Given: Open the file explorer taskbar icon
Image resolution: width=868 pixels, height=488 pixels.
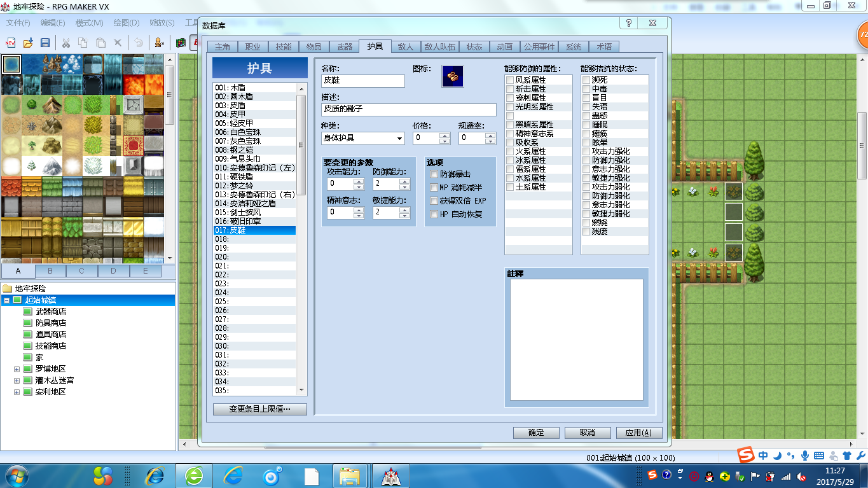Looking at the screenshot, I should click(350, 476).
